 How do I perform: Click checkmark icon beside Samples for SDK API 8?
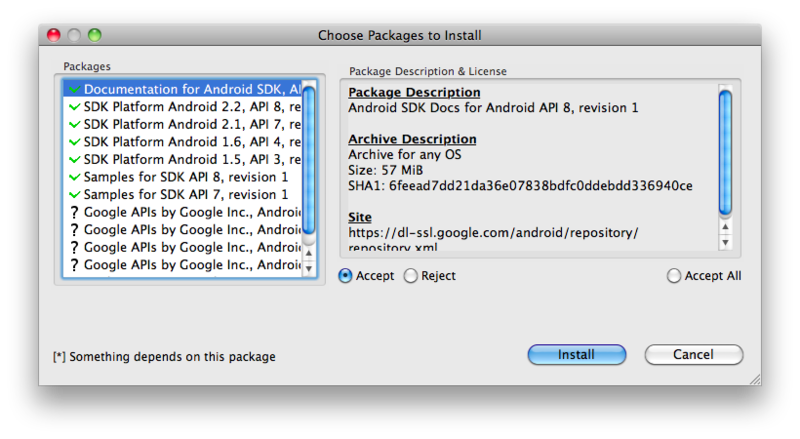(74, 177)
